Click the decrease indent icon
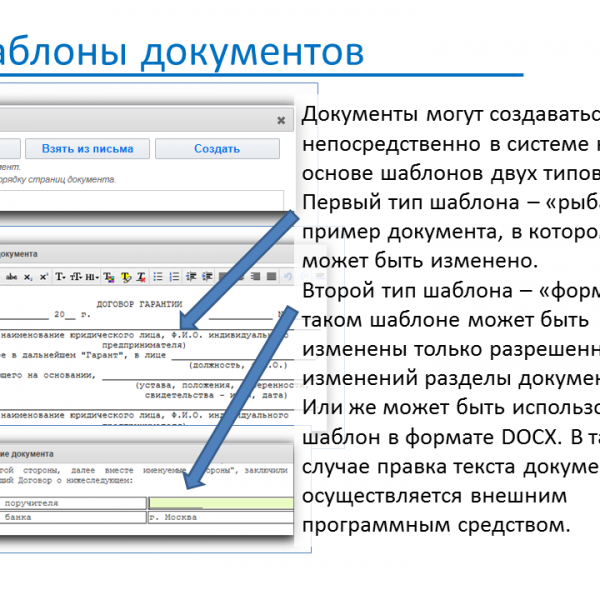 click(x=190, y=277)
